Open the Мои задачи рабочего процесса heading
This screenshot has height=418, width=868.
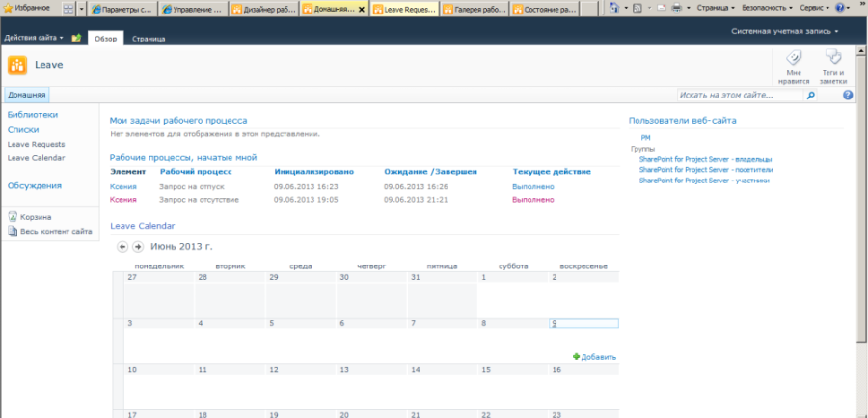click(x=178, y=121)
